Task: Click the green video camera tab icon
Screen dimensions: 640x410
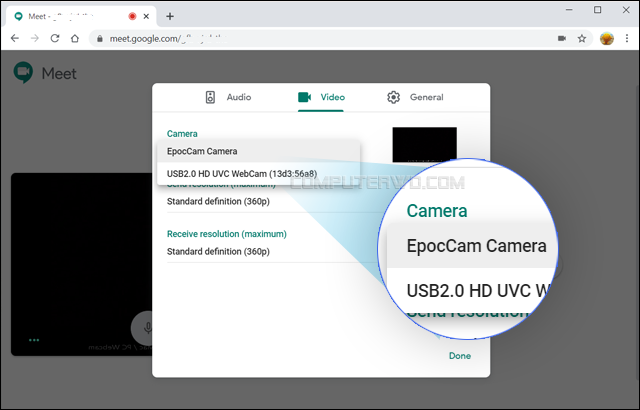Action: pos(304,97)
